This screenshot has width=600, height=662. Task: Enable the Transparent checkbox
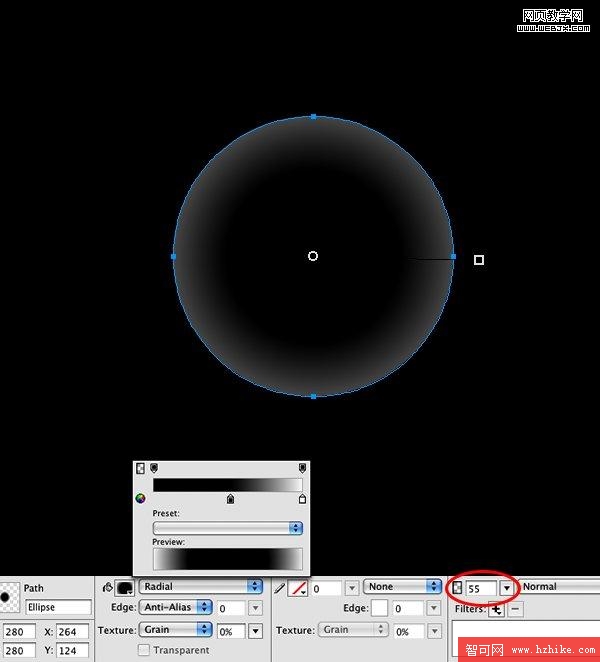click(144, 650)
